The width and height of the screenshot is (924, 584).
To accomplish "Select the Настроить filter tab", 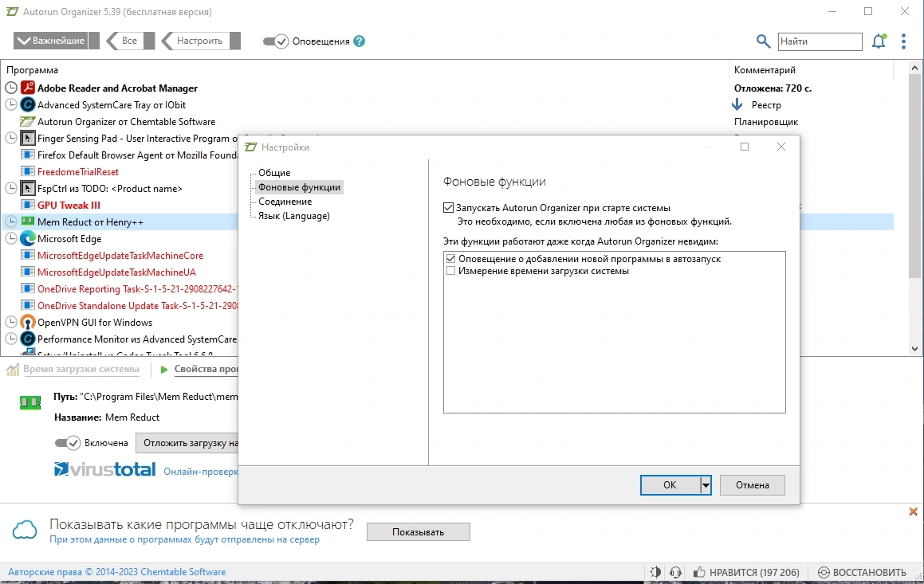I will pos(200,41).
